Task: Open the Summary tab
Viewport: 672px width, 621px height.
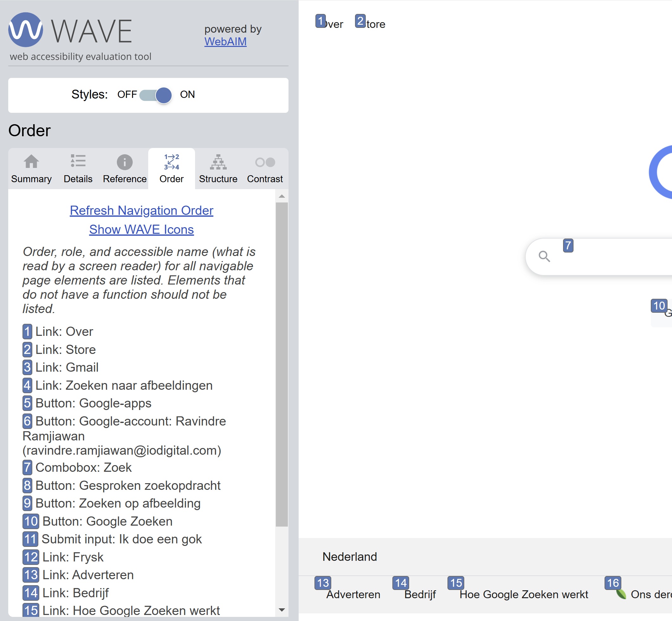Action: [x=31, y=169]
